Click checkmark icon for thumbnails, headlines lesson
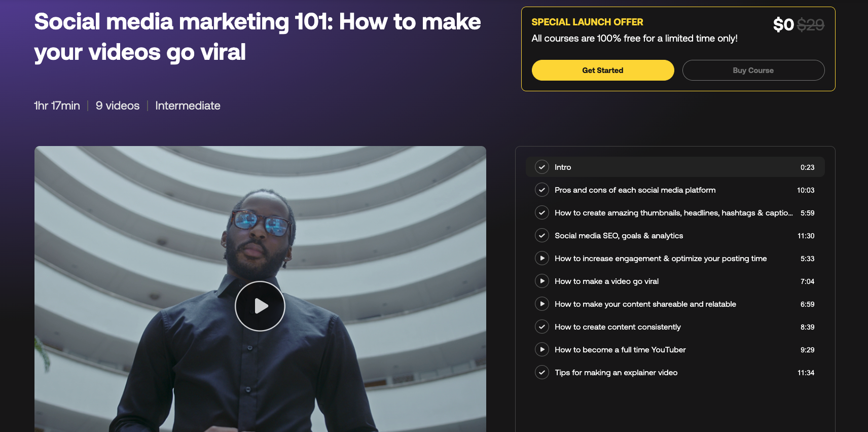The image size is (868, 432). (x=542, y=212)
